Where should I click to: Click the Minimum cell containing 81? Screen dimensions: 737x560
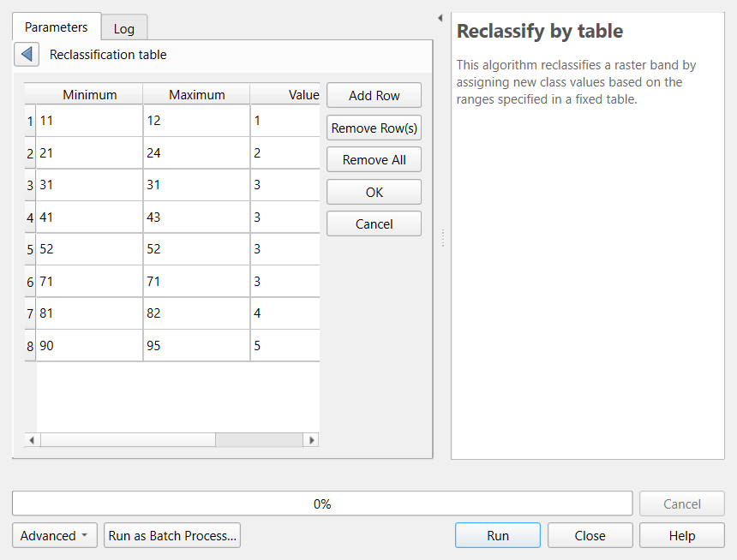pyautogui.click(x=89, y=313)
